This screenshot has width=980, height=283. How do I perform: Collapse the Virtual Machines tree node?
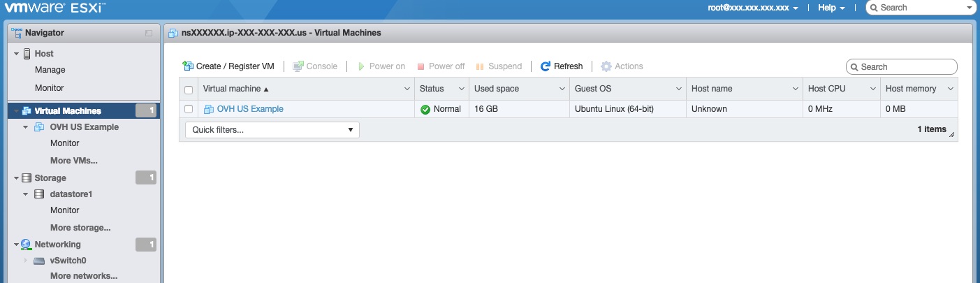[16, 111]
